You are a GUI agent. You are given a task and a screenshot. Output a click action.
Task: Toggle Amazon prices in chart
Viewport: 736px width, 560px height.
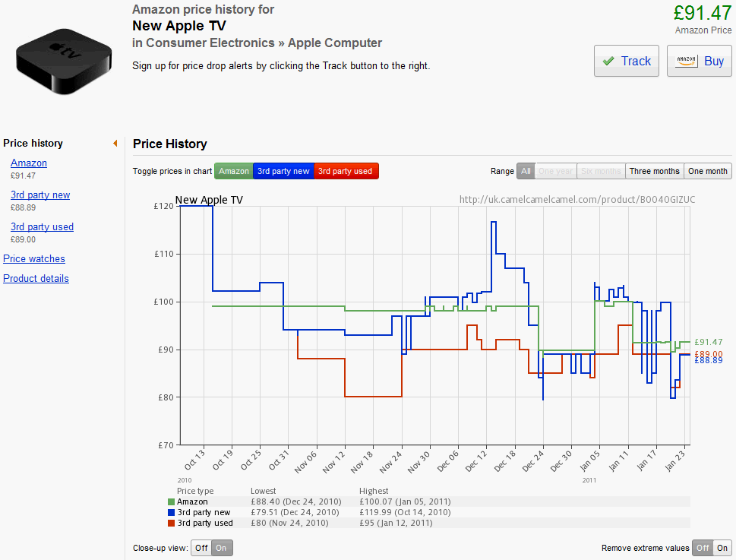(x=234, y=171)
